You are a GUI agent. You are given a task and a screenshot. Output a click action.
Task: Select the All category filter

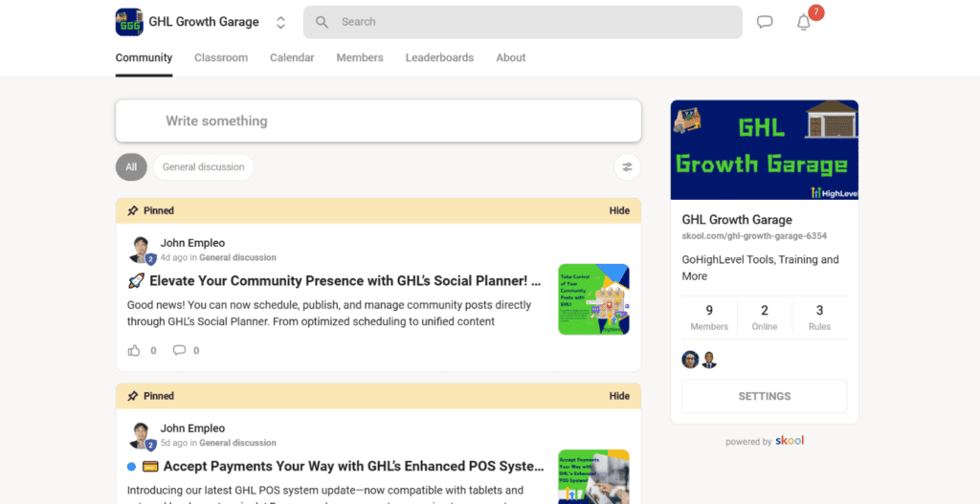(x=131, y=167)
